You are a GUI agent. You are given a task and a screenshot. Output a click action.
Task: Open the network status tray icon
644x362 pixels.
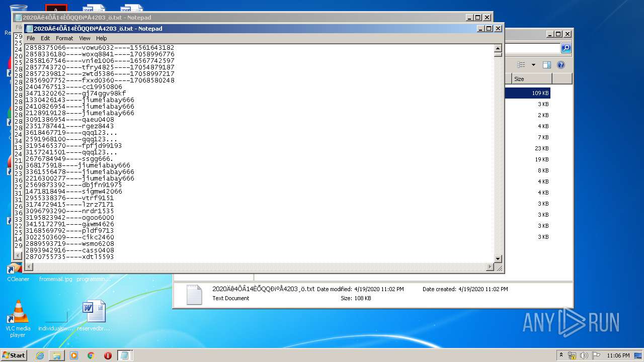pyautogui.click(x=572, y=355)
